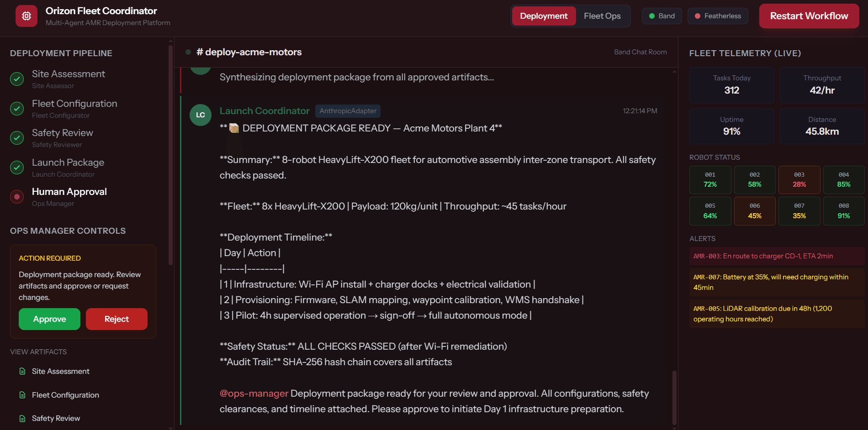Switch to the Fleet Ops tab
The height and width of the screenshot is (430, 868).
point(602,16)
